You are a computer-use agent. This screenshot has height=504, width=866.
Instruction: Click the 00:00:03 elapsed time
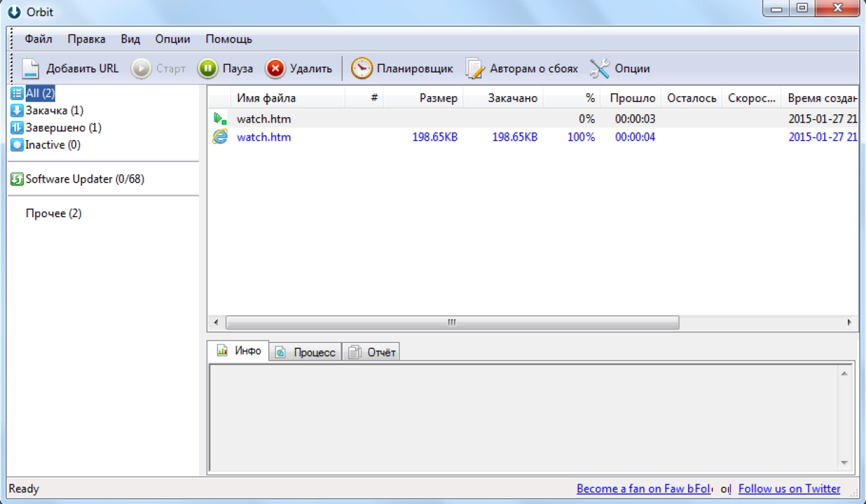pyautogui.click(x=635, y=119)
